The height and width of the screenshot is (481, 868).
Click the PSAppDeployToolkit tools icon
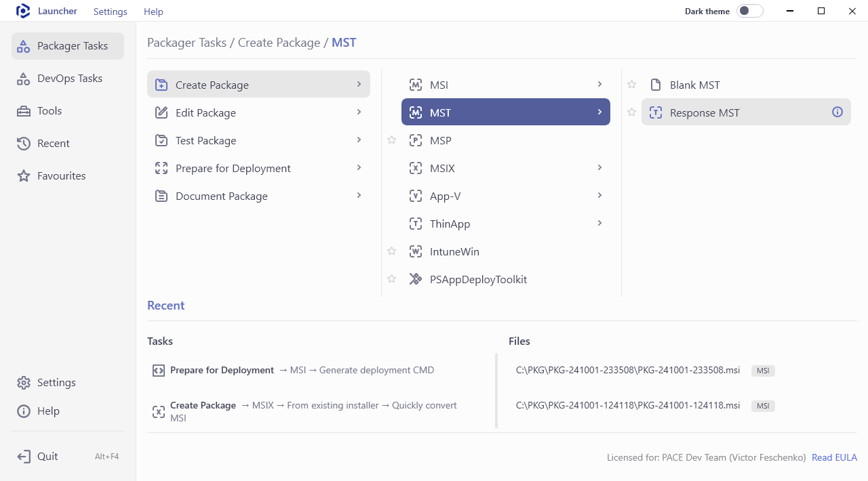(x=416, y=279)
